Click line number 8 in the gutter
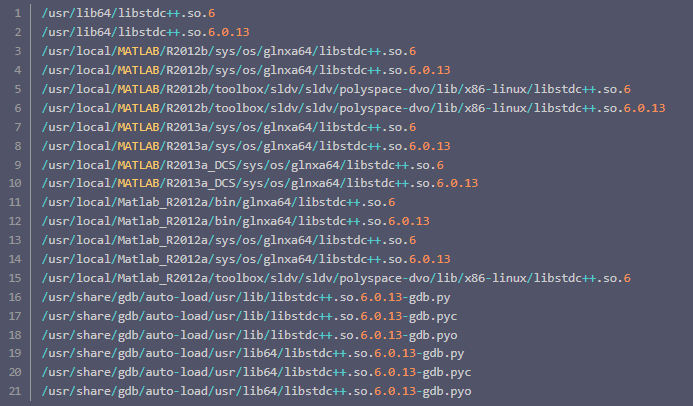 [18, 146]
